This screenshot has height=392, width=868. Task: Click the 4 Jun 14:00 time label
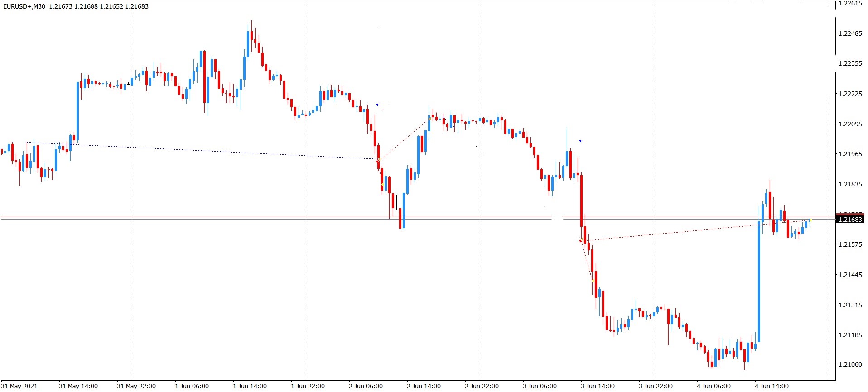point(772,386)
